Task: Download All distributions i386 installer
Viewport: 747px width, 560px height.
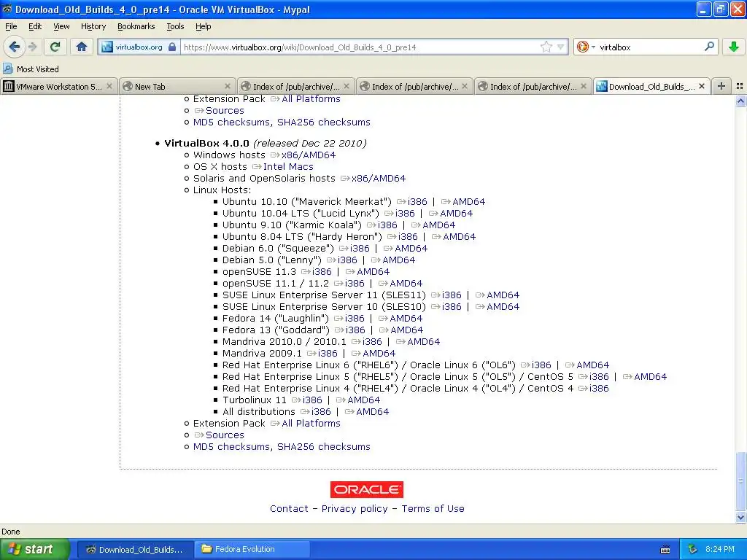Action: point(321,411)
